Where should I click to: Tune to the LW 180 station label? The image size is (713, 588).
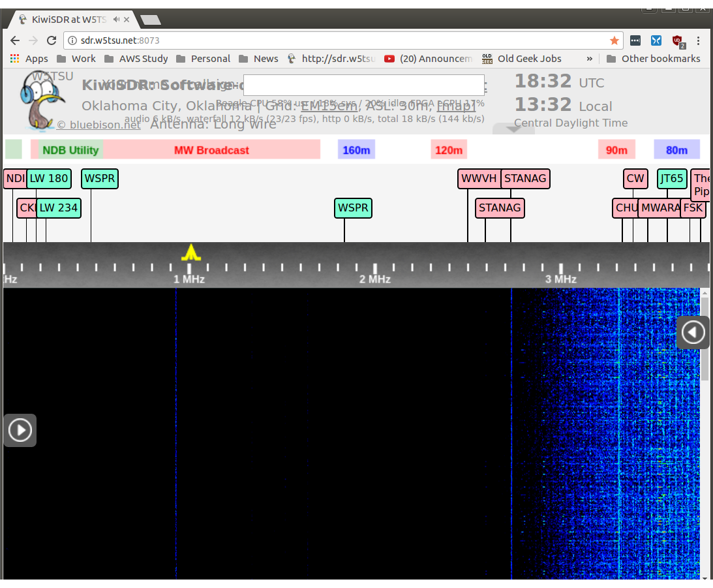(49, 179)
